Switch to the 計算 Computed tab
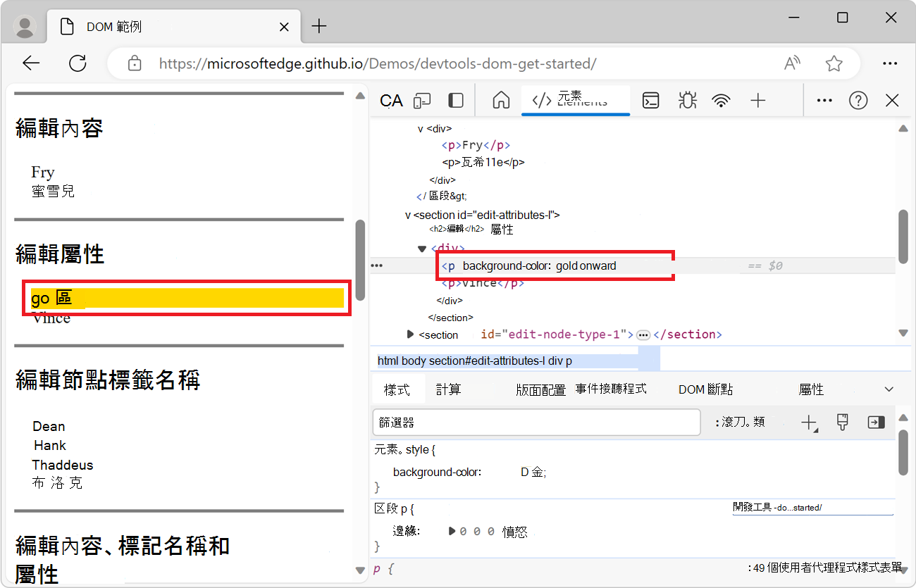 pyautogui.click(x=448, y=389)
